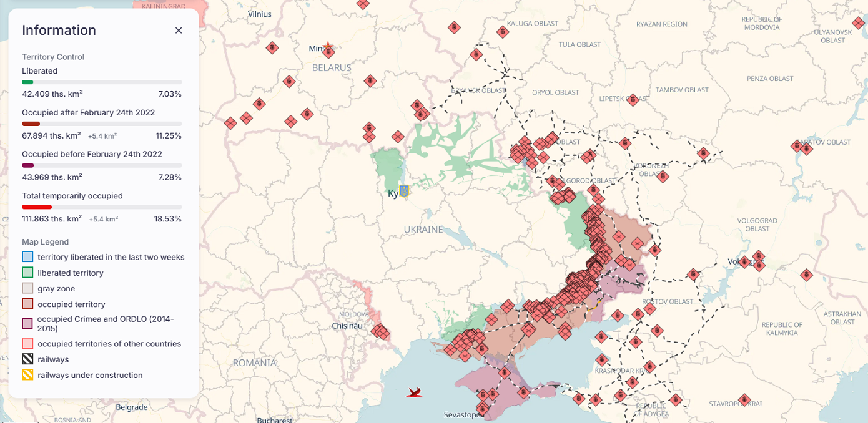Image resolution: width=868 pixels, height=423 pixels.
Task: Select the red warship icon in Black Sea
Action: [414, 392]
